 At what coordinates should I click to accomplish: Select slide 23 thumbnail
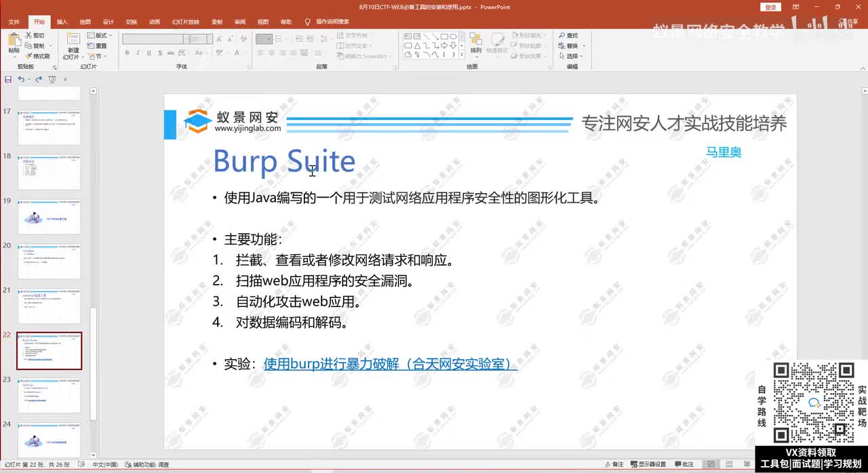(50, 395)
